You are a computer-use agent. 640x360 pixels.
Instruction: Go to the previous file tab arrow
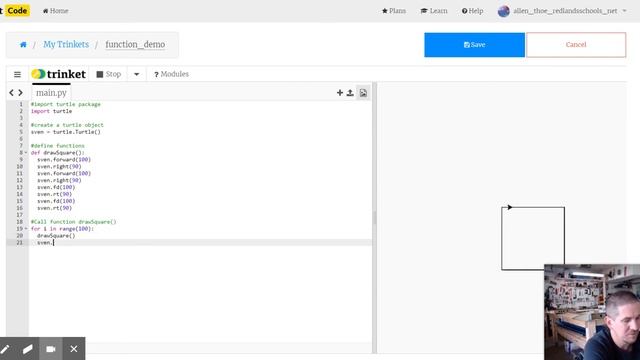click(x=11, y=93)
